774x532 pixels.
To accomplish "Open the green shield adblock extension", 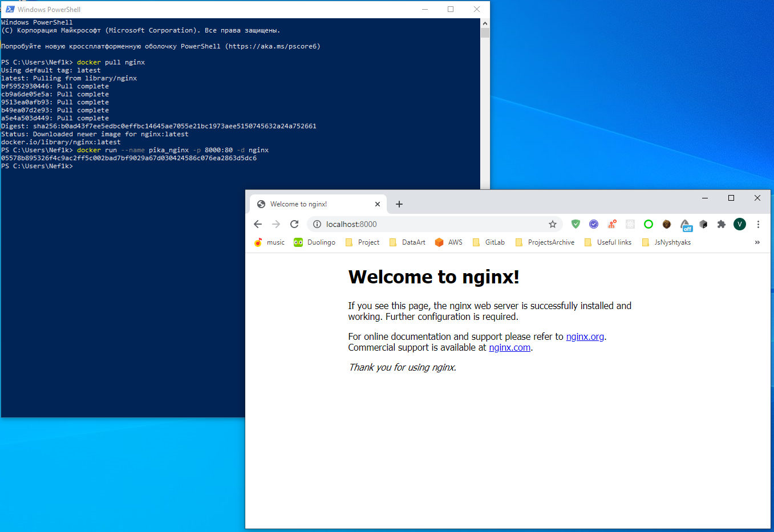I will (576, 224).
